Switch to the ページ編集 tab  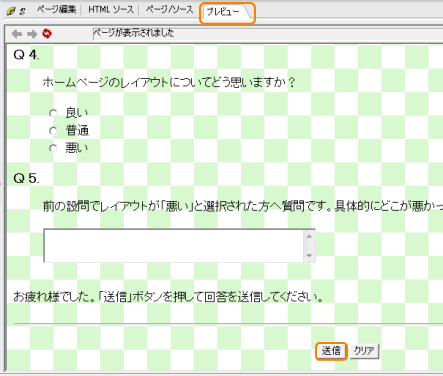pyautogui.click(x=57, y=10)
